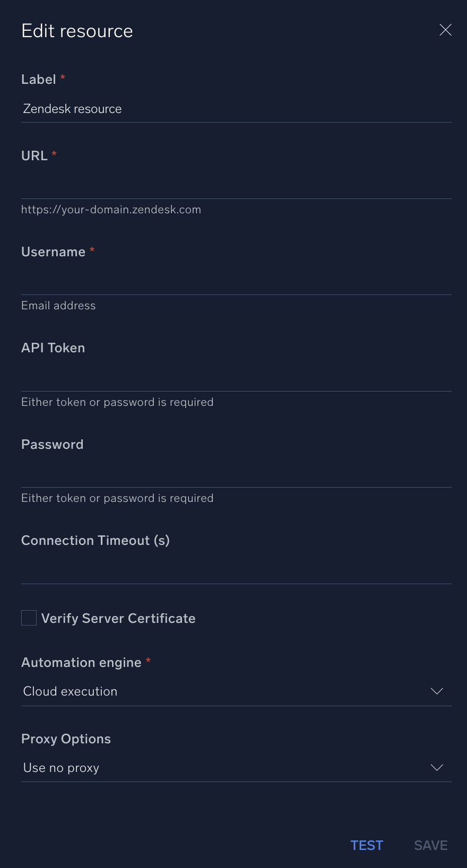467x868 pixels.
Task: Toggle the certificate verification checkbox off
Action: tap(29, 618)
